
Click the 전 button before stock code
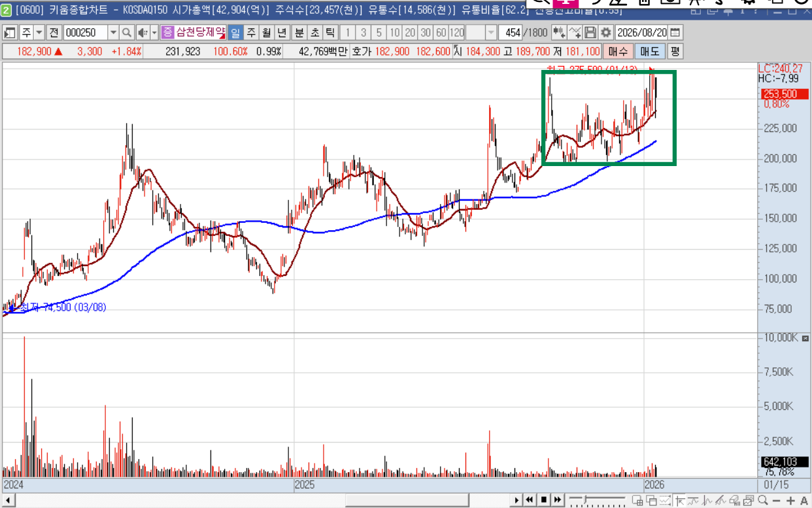(x=54, y=33)
